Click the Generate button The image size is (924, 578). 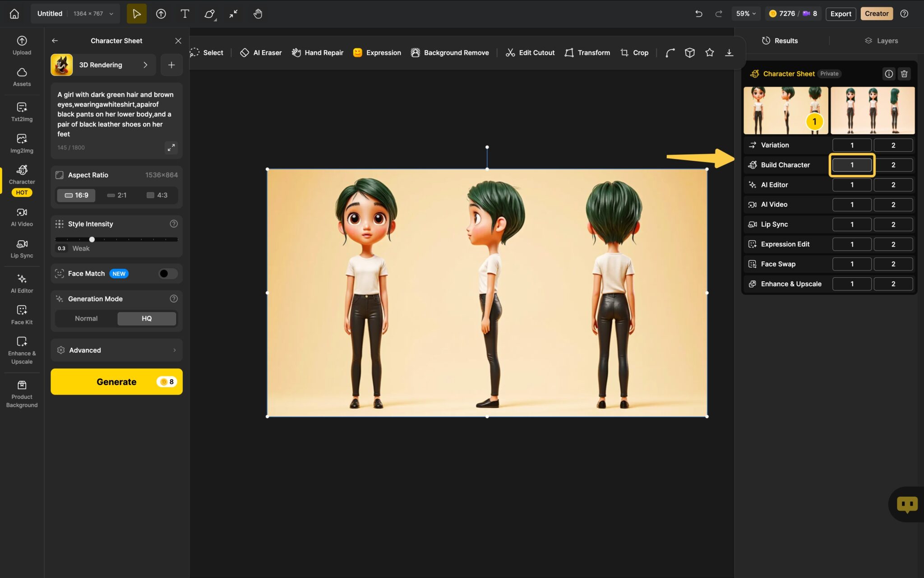[x=116, y=382]
